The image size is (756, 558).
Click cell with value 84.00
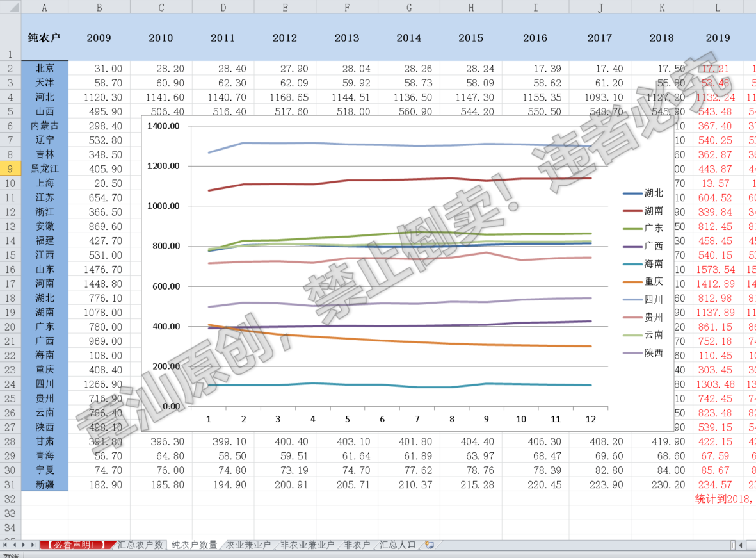pyautogui.click(x=662, y=470)
